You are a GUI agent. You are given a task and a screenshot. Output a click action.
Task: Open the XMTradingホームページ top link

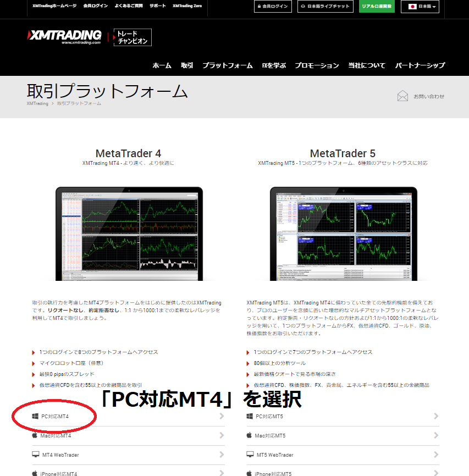click(x=54, y=5)
